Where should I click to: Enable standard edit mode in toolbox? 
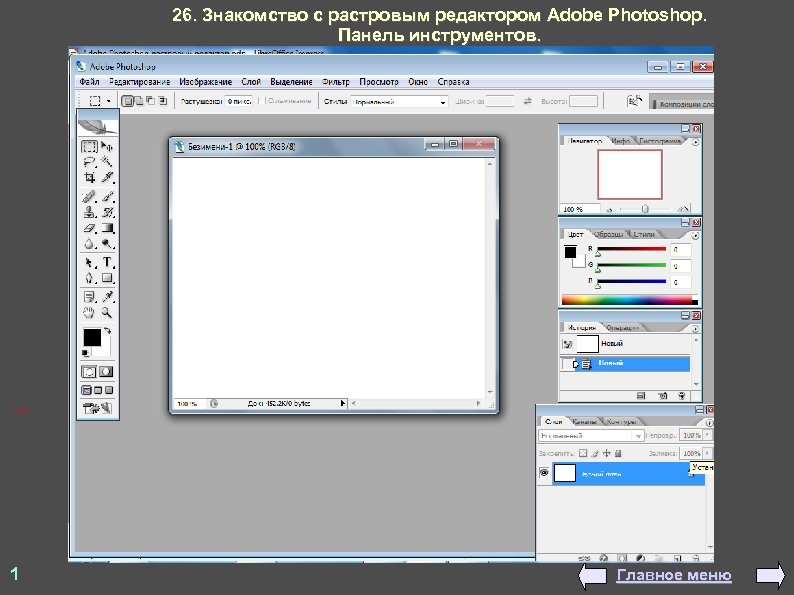89,372
